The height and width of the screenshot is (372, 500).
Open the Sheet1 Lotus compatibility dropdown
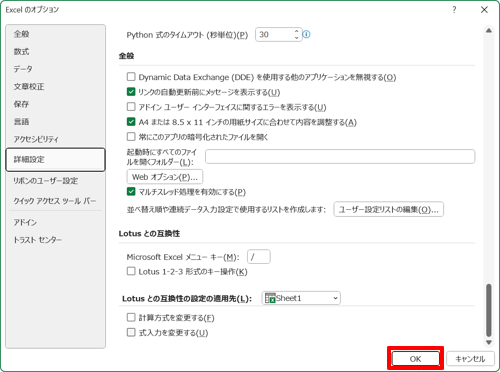[x=301, y=298]
